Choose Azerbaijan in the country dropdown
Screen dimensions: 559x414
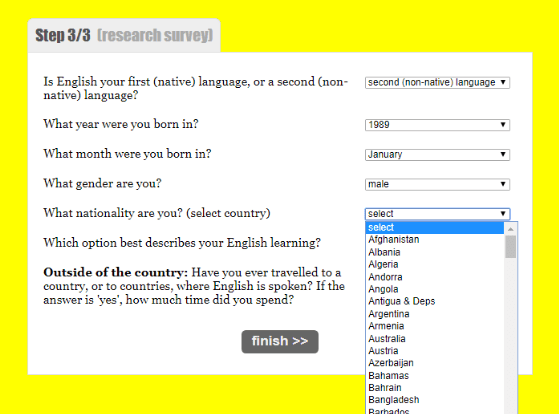coord(435,363)
